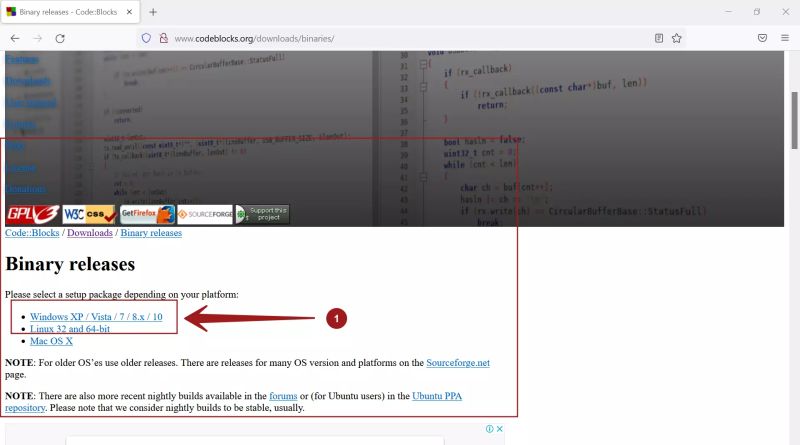Open the Sourceforge.net link
Image resolution: width=800 pixels, height=445 pixels.
(x=458, y=363)
